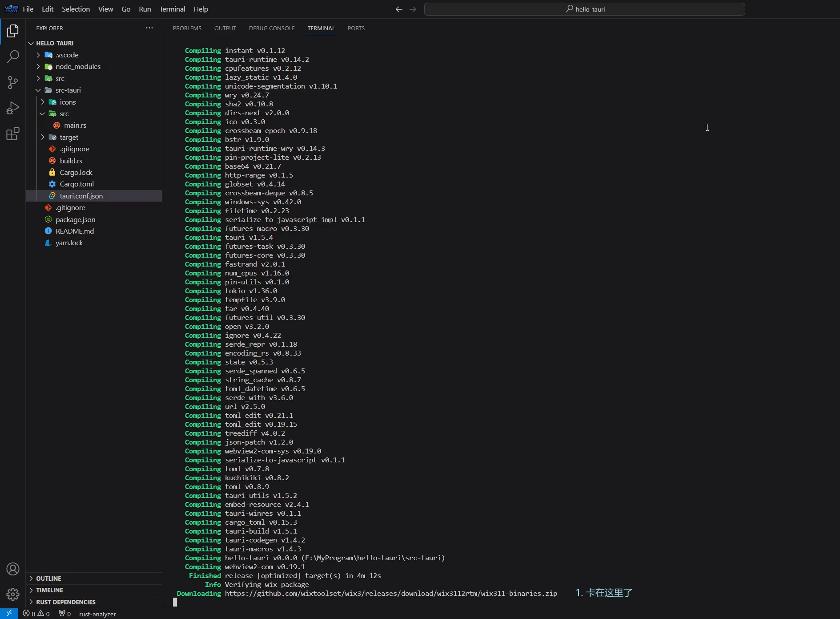The height and width of the screenshot is (619, 840).
Task: Open .gitignore file inside src-tauri
Action: tap(74, 149)
